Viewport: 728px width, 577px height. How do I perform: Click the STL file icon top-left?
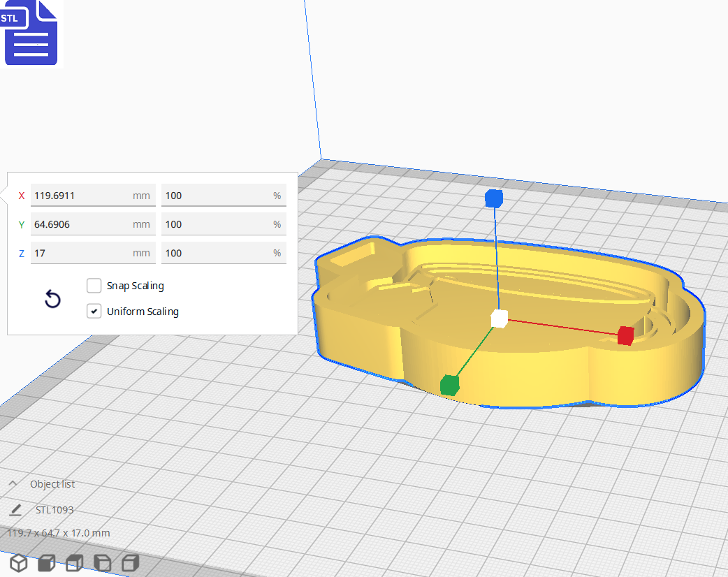tap(31, 33)
